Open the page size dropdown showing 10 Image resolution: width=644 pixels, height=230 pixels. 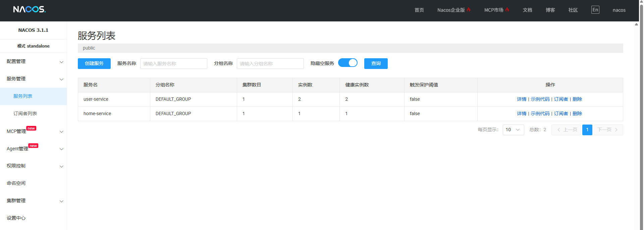click(x=513, y=130)
